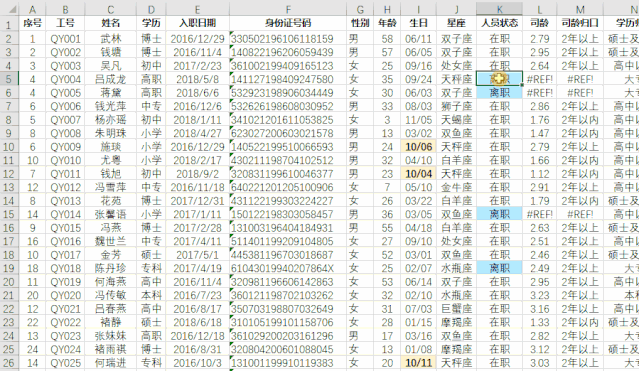Screen dimensions: 639x371
Task: Select the 本科 education cell for 冯传敏
Action: pos(151,295)
